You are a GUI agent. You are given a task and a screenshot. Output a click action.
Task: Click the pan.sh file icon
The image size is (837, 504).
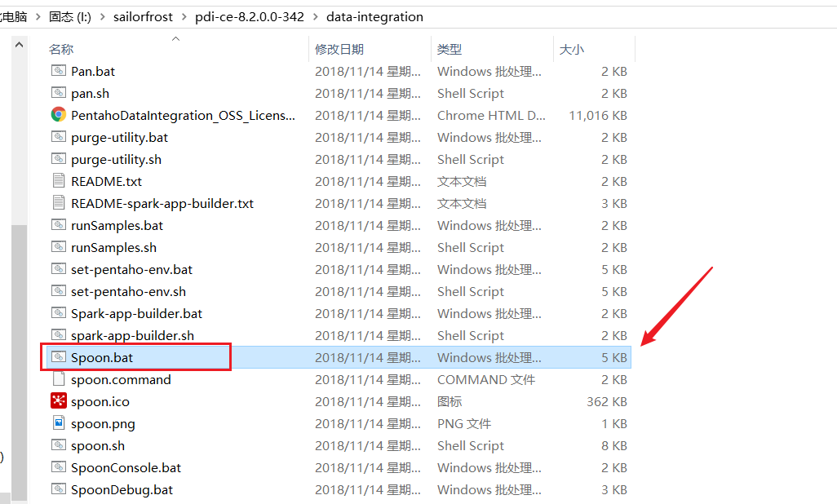(58, 92)
